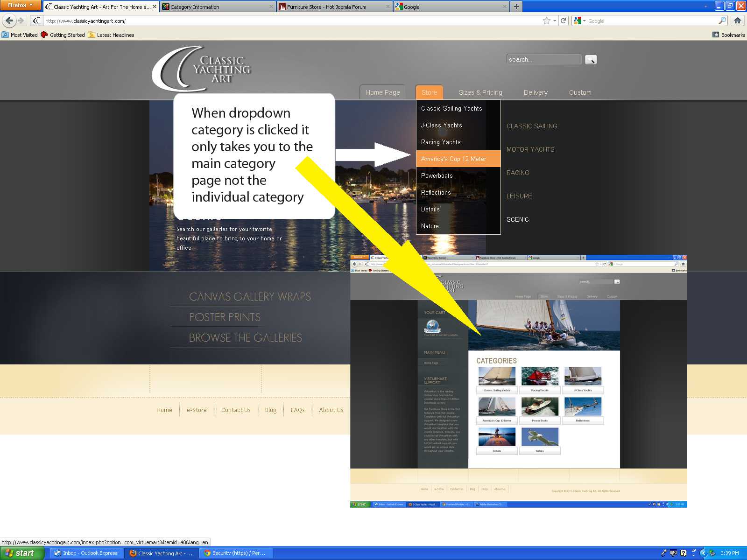Screen dimensions: 747x560
Task: Click the reload page icon
Action: pos(564,21)
